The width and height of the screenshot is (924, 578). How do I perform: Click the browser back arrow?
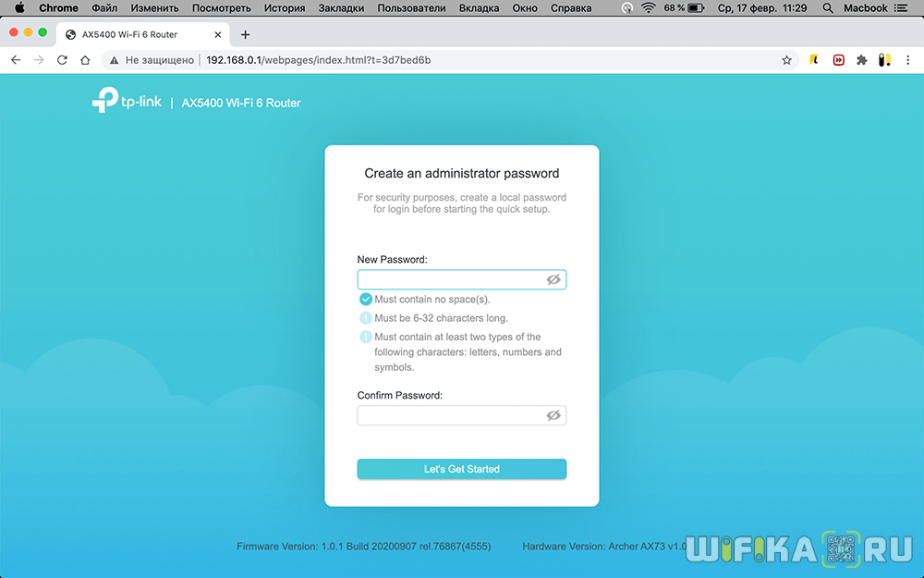coord(16,60)
